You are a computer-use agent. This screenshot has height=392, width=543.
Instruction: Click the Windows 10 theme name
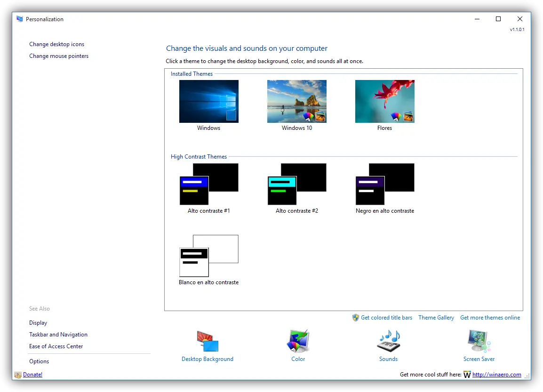297,128
